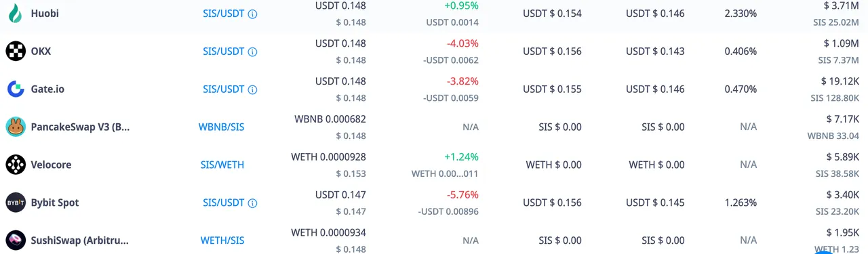The width and height of the screenshot is (868, 254).
Task: Open the SIS/WETH pair on Velocore
Action: 222,165
